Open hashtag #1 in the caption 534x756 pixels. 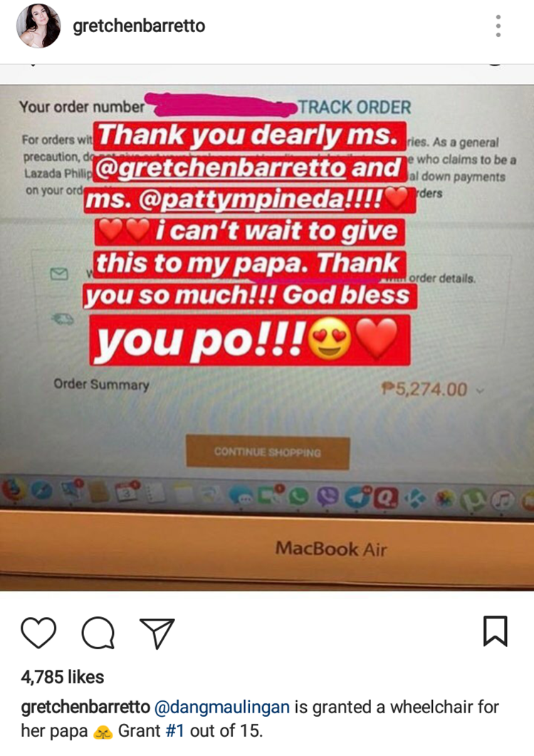pyautogui.click(x=175, y=730)
